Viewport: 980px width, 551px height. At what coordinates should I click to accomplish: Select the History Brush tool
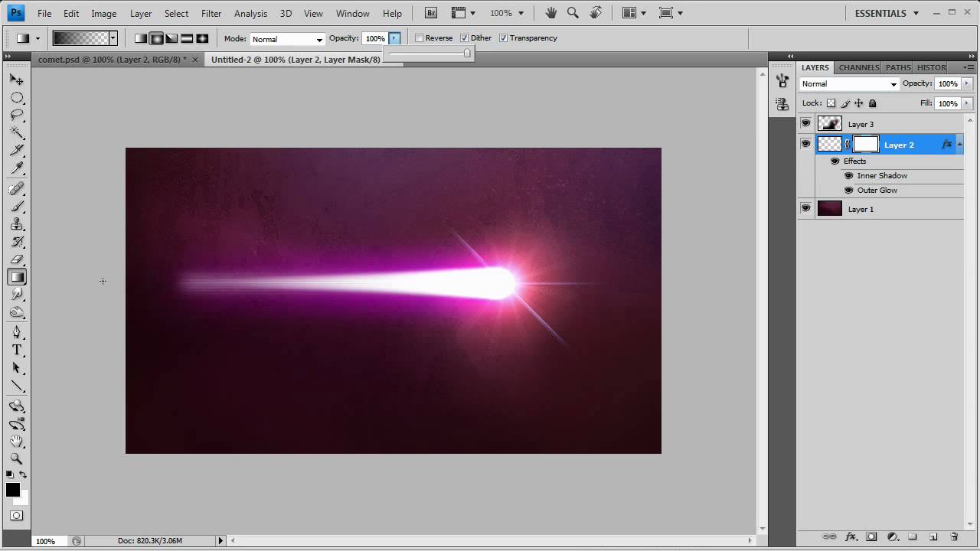tap(17, 242)
